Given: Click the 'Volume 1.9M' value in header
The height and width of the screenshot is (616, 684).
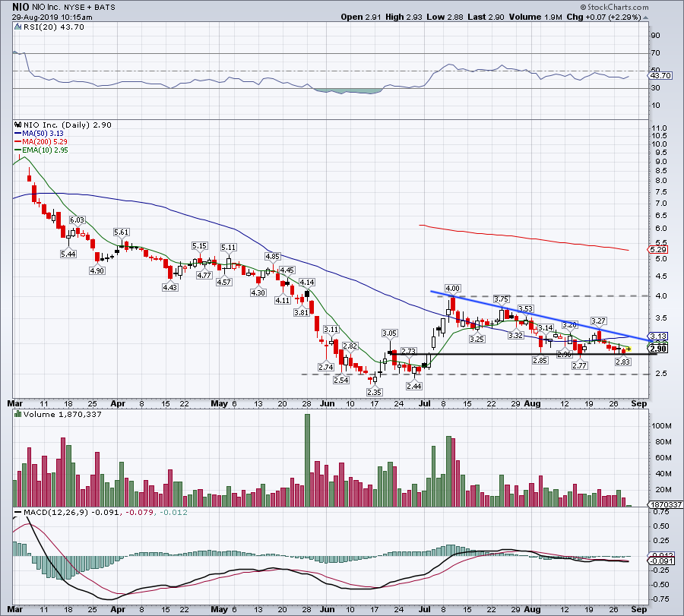Looking at the screenshot, I should pos(535,17).
